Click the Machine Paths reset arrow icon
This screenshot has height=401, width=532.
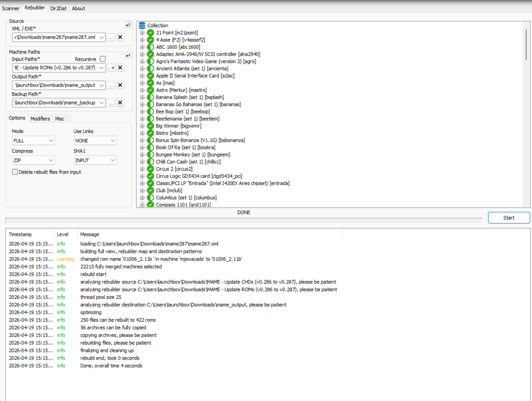click(128, 55)
